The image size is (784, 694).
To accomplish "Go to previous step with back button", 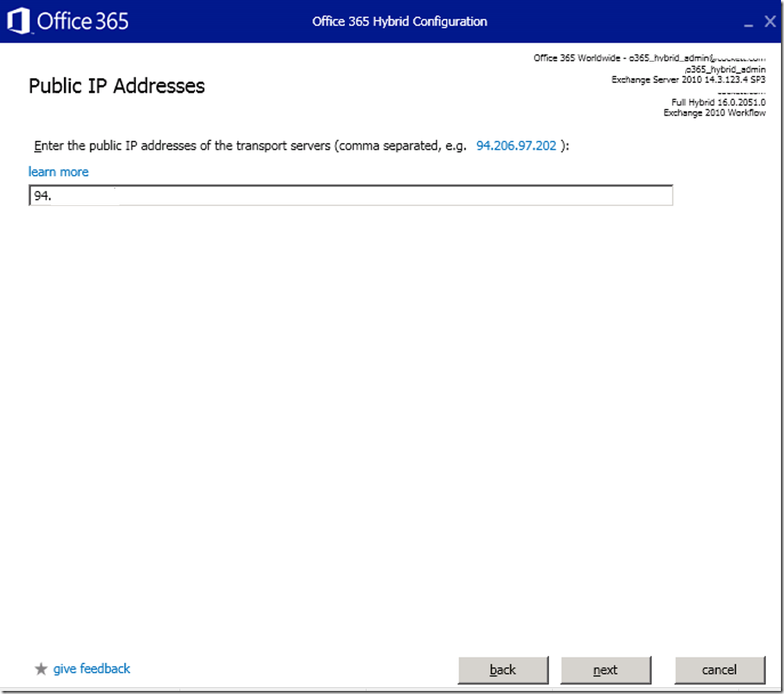I will click(x=503, y=670).
